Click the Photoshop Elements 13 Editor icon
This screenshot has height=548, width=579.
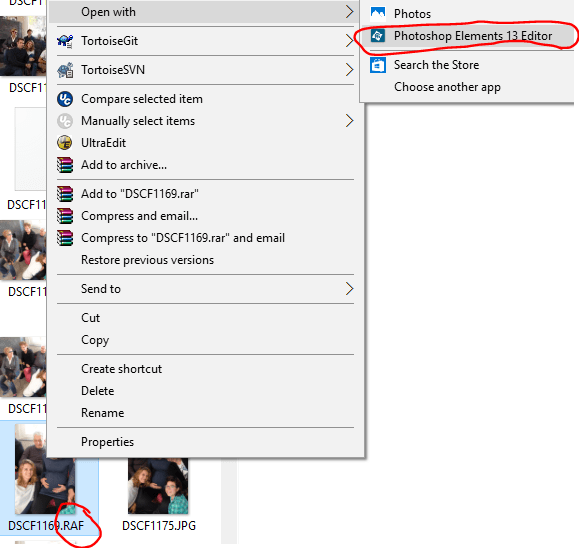tap(378, 36)
